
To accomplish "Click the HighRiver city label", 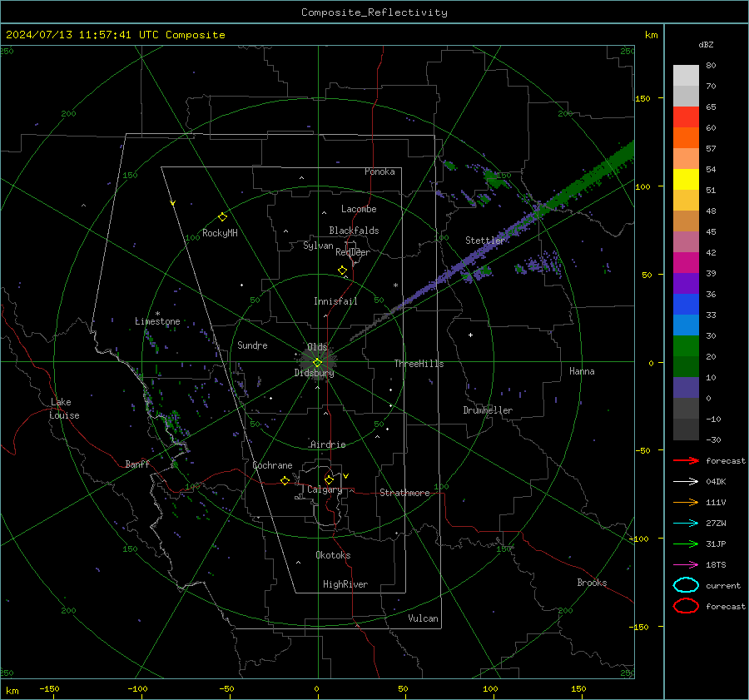I will [x=345, y=584].
